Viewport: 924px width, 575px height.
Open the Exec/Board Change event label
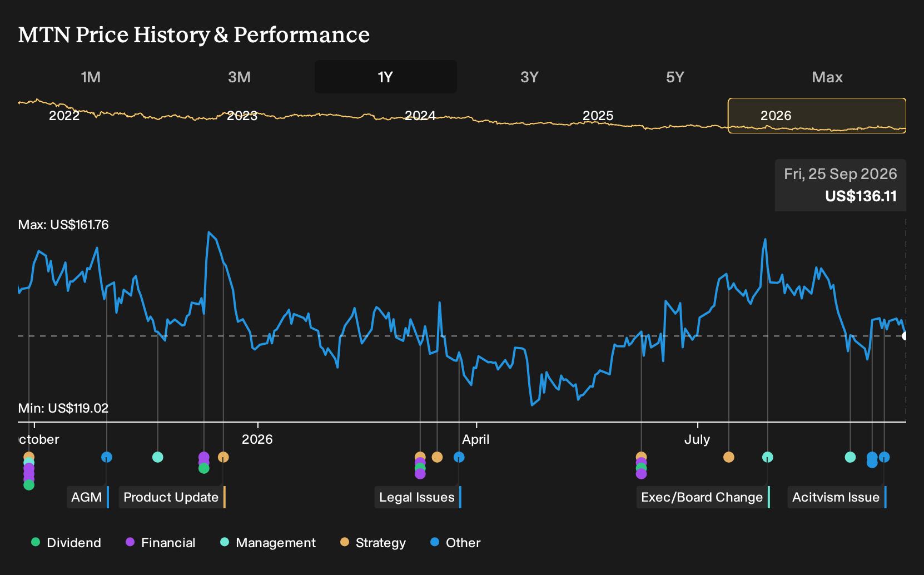(x=703, y=497)
